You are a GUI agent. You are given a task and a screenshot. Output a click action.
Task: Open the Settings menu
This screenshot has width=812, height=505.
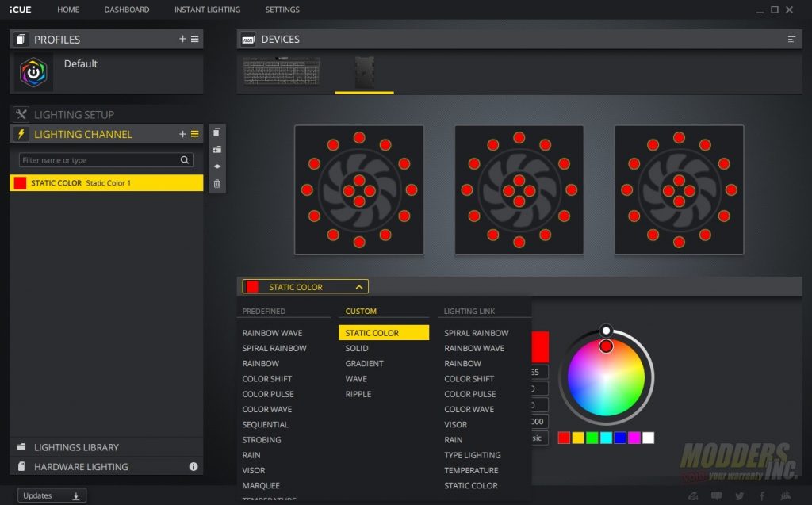pyautogui.click(x=282, y=10)
